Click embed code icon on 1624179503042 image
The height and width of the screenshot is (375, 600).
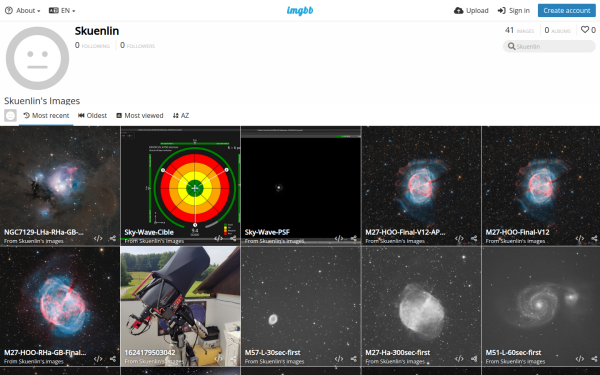[x=218, y=359]
